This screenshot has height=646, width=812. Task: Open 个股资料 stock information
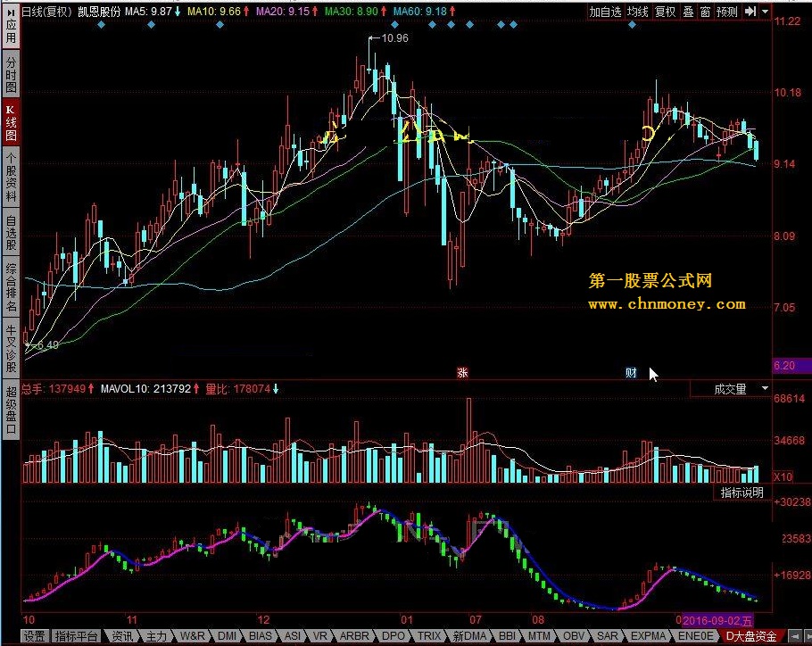tap(11, 177)
